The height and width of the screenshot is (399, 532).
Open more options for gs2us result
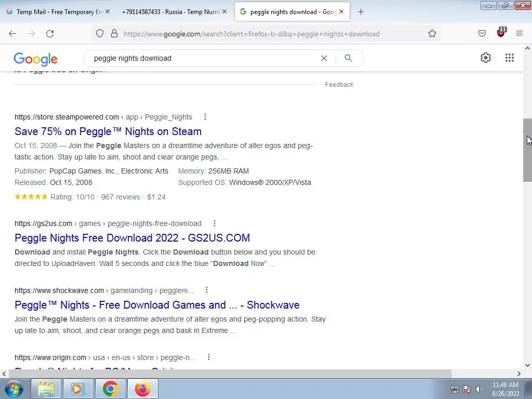(x=215, y=223)
